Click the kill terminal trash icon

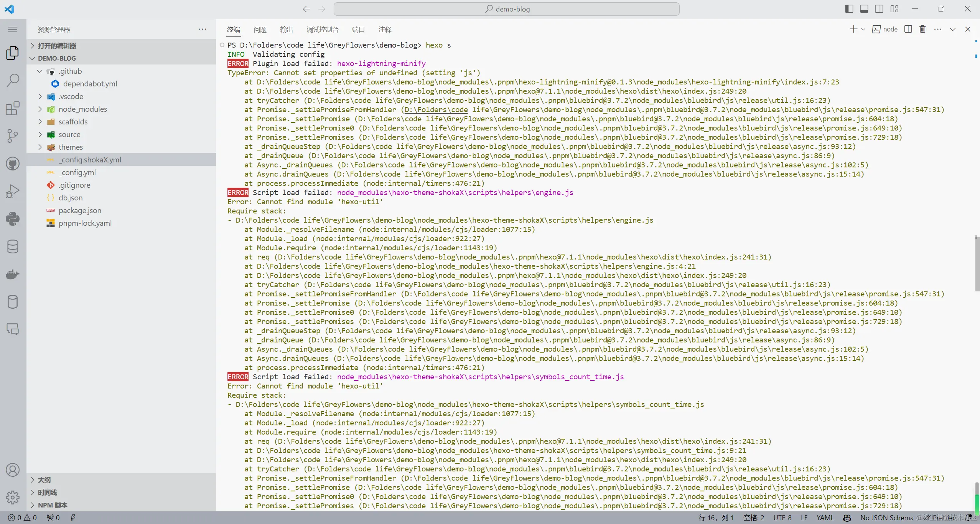point(922,29)
